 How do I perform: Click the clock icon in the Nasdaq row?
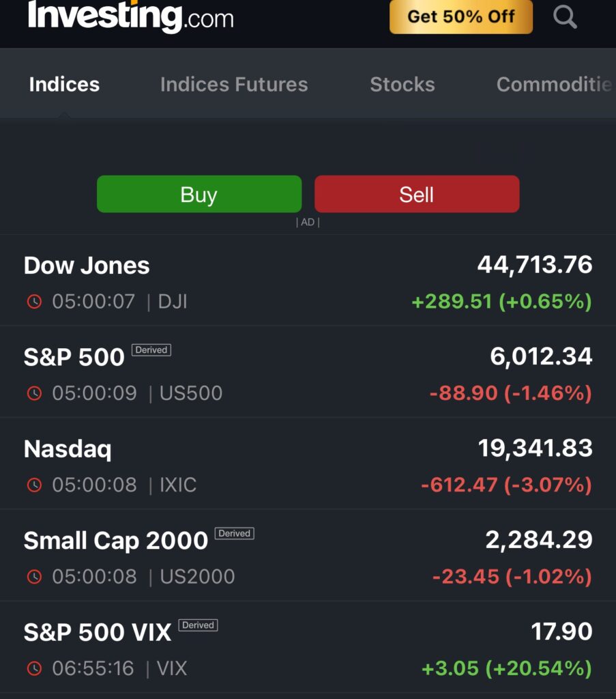[x=34, y=485]
